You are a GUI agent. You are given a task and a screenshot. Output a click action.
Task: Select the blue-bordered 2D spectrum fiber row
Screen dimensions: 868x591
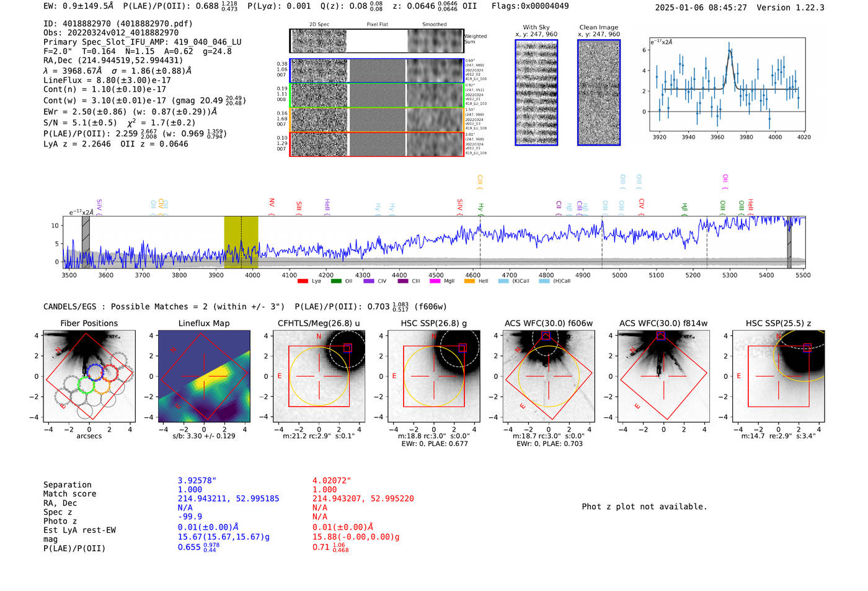376,71
